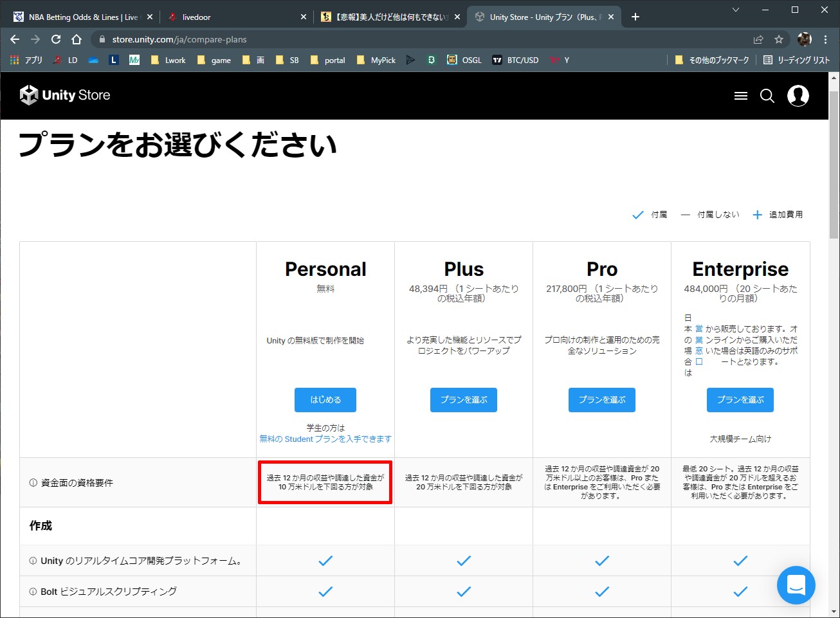Share this page icon in address bar

(758, 39)
